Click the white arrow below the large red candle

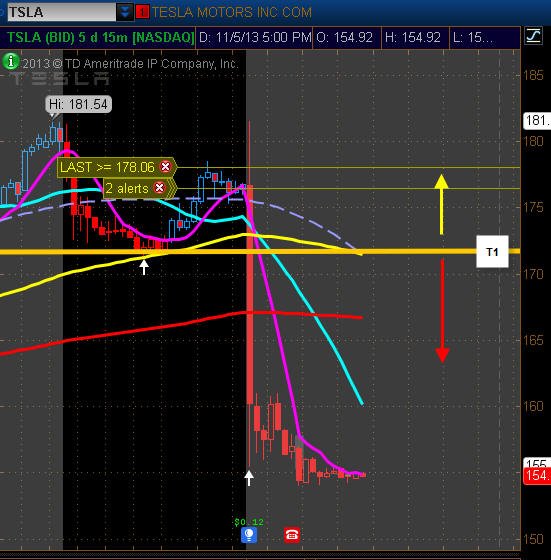tap(249, 478)
